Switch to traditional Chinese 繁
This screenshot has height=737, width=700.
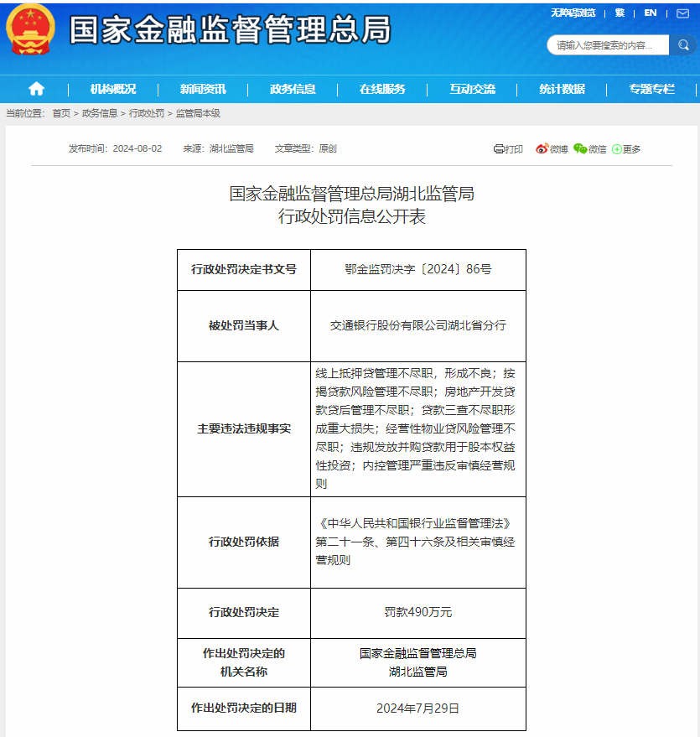coord(620,13)
